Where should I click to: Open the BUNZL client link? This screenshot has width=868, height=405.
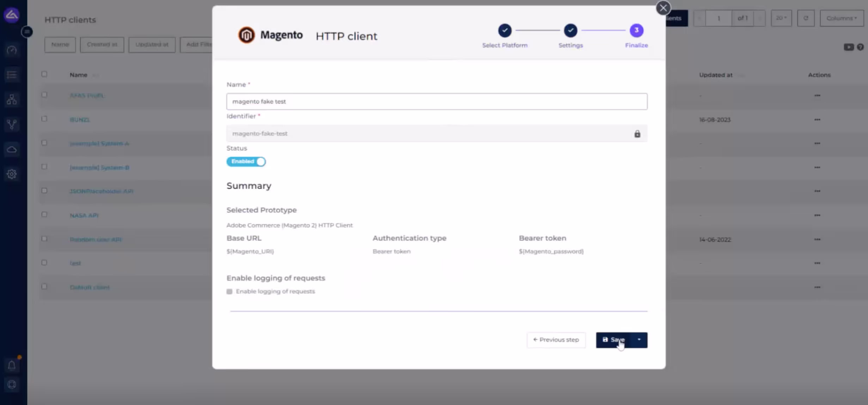click(80, 120)
